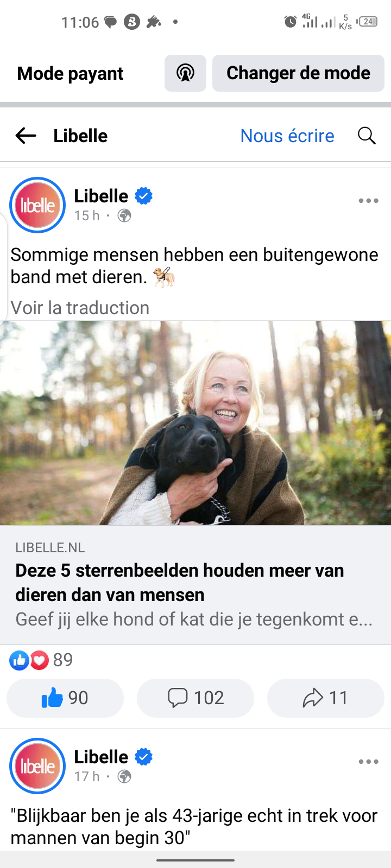
Task: Open three-dot menu on second Libelle post
Action: (x=368, y=762)
